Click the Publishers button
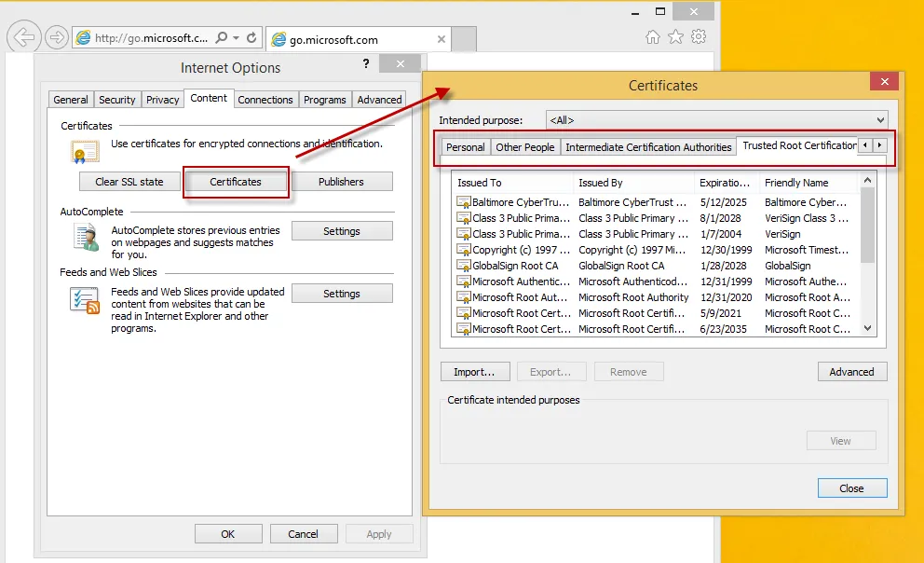Screen dimensions: 924x563 pos(341,182)
